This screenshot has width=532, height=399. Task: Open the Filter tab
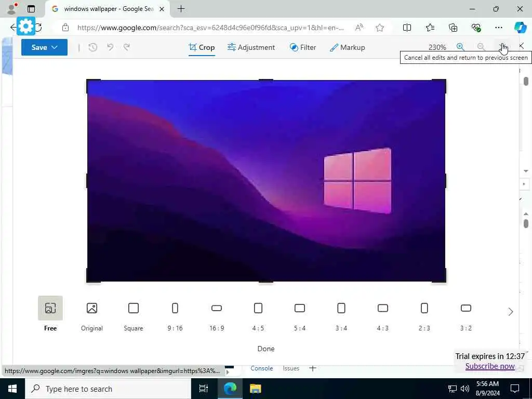[x=303, y=47]
